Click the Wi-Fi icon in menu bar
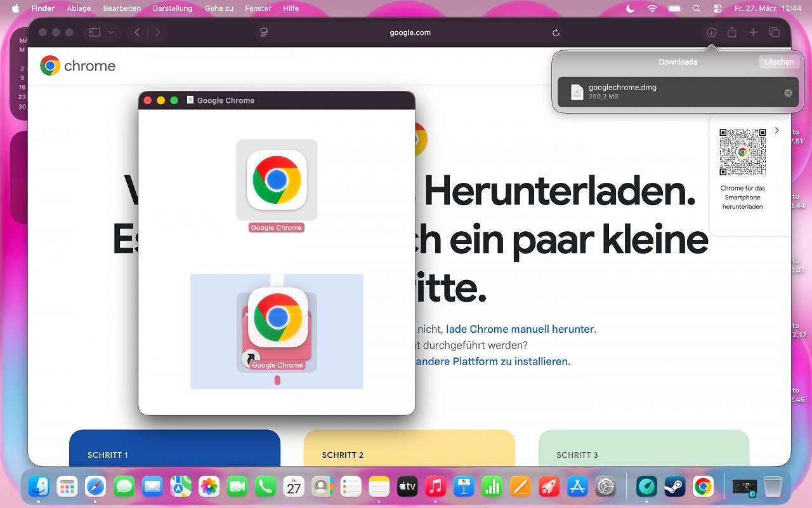Viewport: 812px width, 508px height. pyautogui.click(x=652, y=8)
